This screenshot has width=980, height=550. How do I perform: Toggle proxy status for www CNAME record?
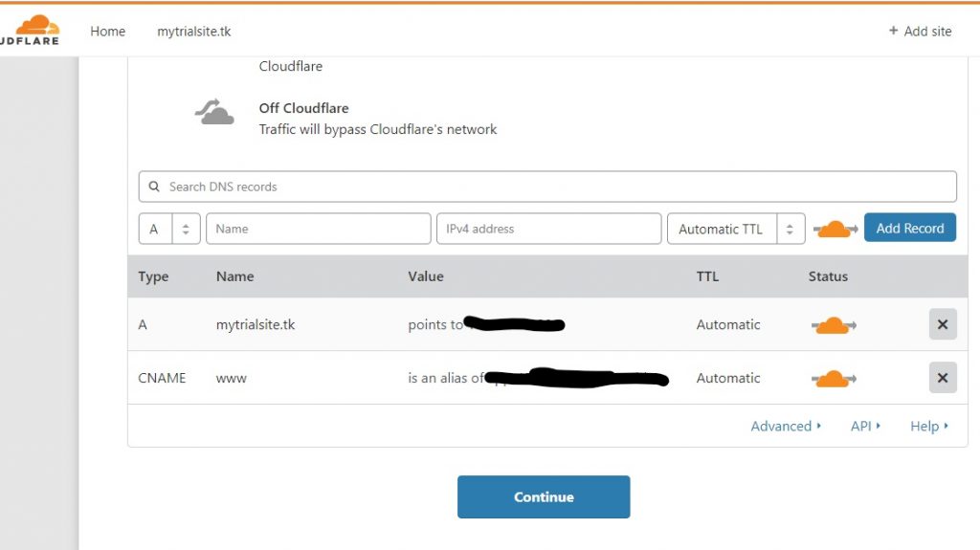coord(834,378)
